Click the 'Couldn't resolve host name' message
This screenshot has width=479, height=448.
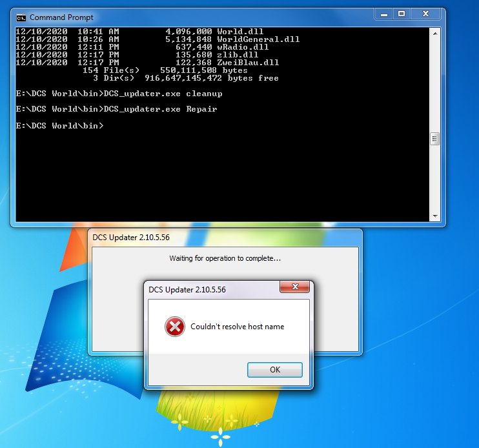click(x=238, y=327)
